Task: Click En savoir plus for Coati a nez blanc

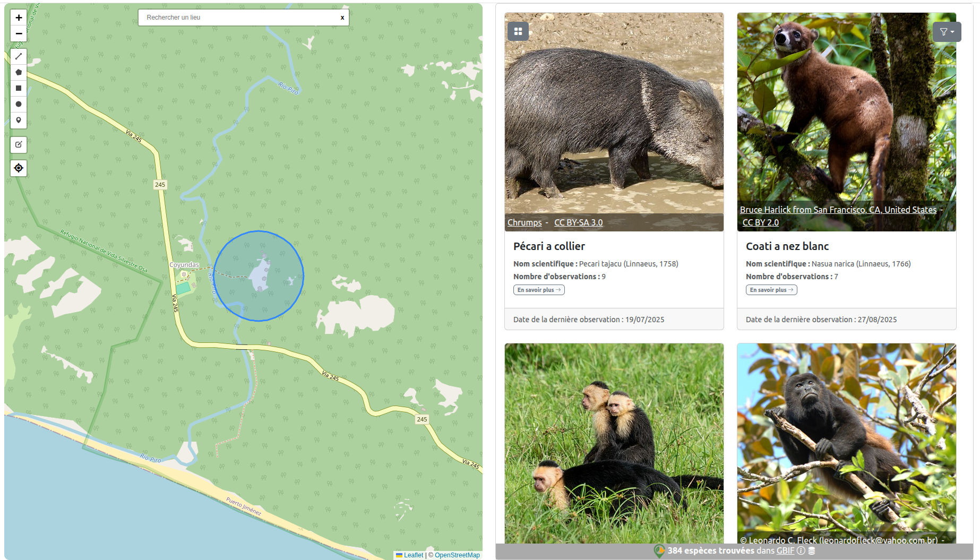Action: [x=771, y=290]
